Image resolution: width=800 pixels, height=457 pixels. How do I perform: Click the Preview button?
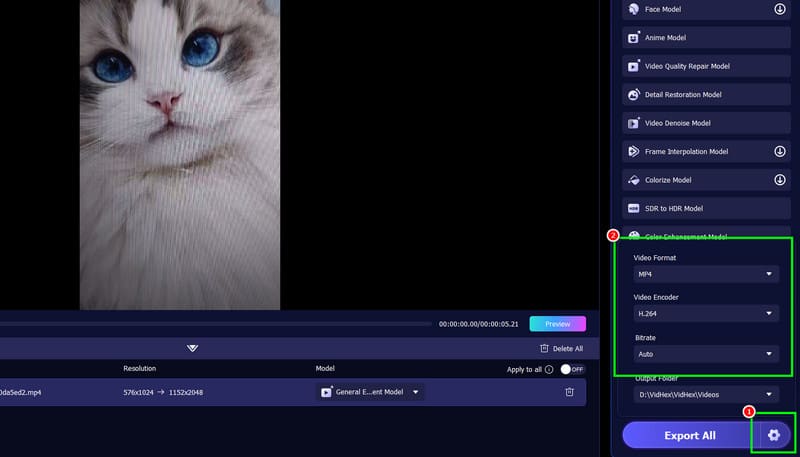tap(557, 324)
